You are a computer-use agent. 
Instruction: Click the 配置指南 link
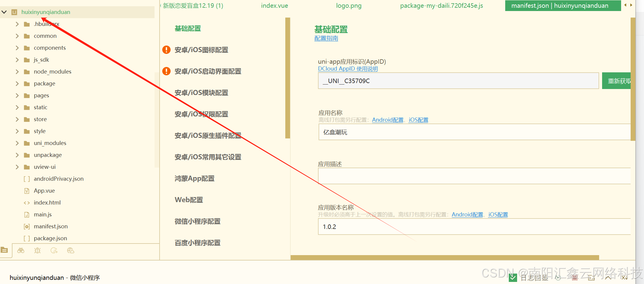[326, 38]
